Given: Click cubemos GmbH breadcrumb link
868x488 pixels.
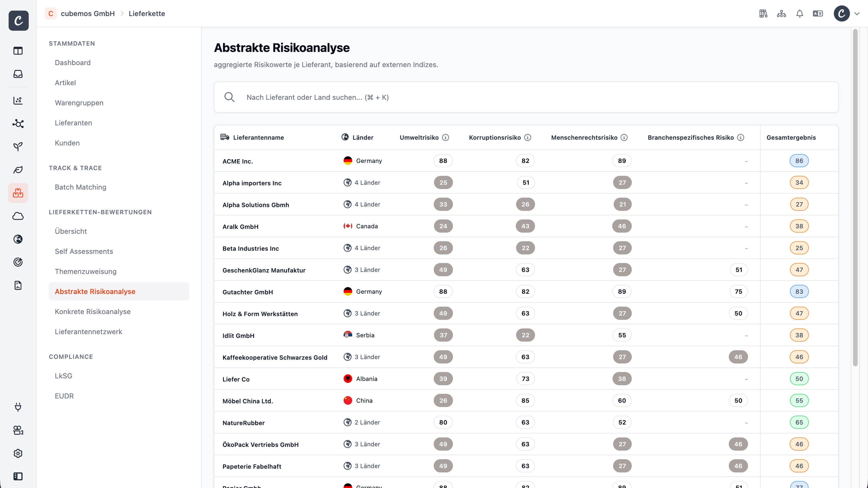Looking at the screenshot, I should coord(88,14).
